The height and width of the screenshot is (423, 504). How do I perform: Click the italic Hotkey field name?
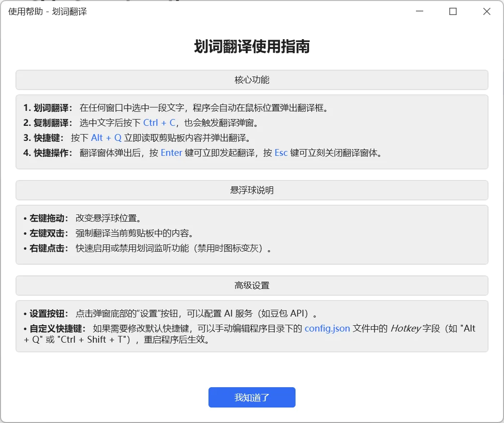coord(405,329)
